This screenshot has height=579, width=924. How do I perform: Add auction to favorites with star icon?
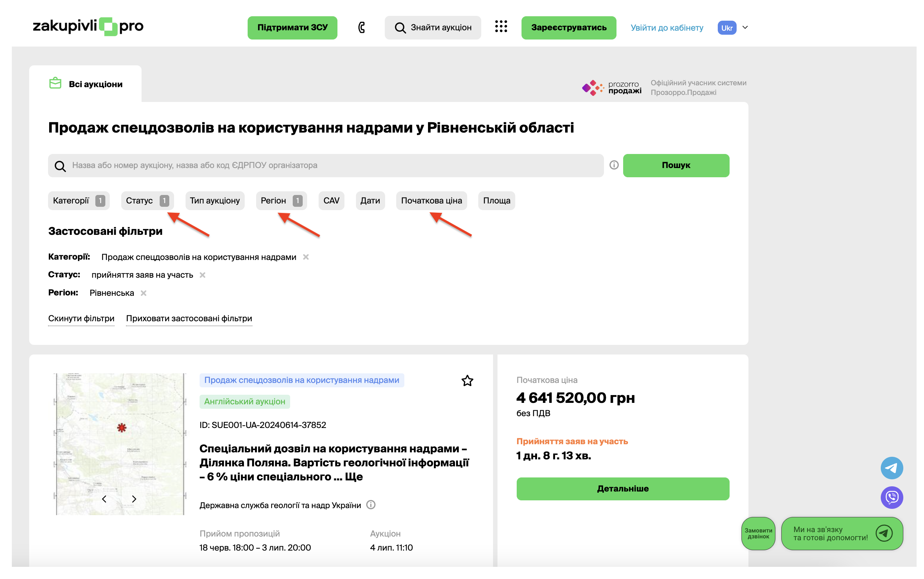467,381
